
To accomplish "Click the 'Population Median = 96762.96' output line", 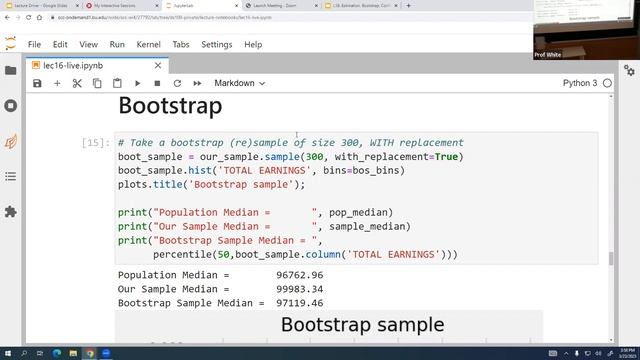I will pos(220,275).
